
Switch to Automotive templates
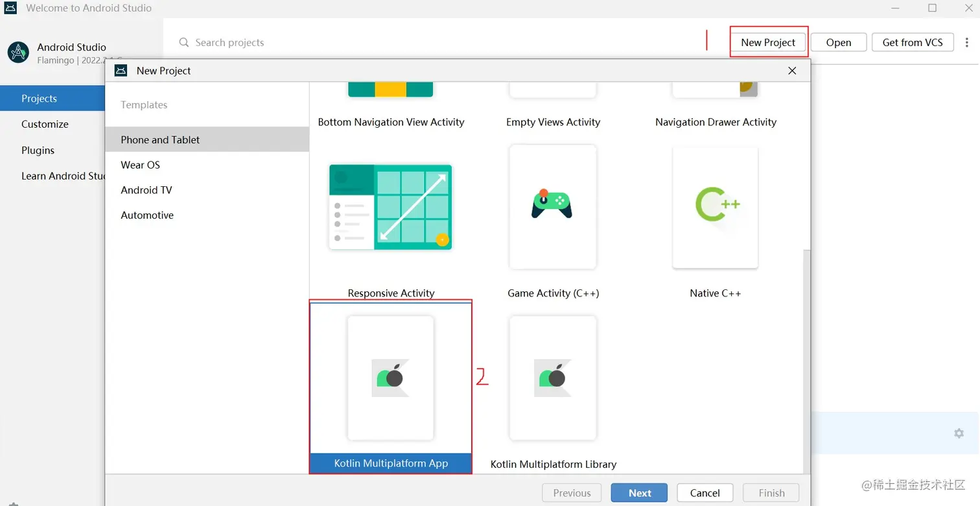(x=207, y=215)
